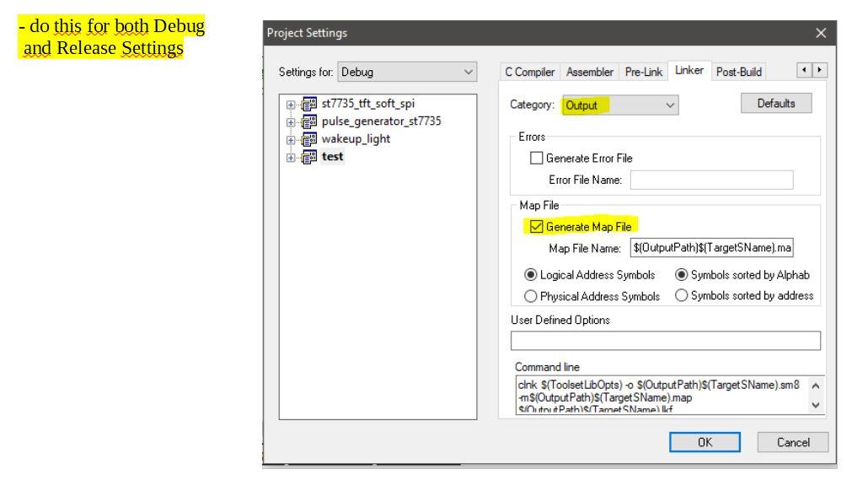This screenshot has height=480, width=868.
Task: Click the Defaults button
Action: (x=776, y=103)
